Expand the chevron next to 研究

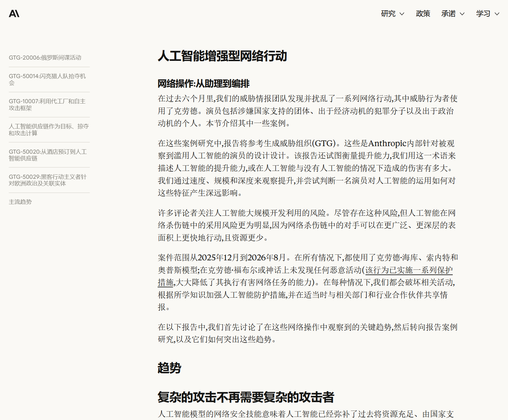click(x=402, y=14)
